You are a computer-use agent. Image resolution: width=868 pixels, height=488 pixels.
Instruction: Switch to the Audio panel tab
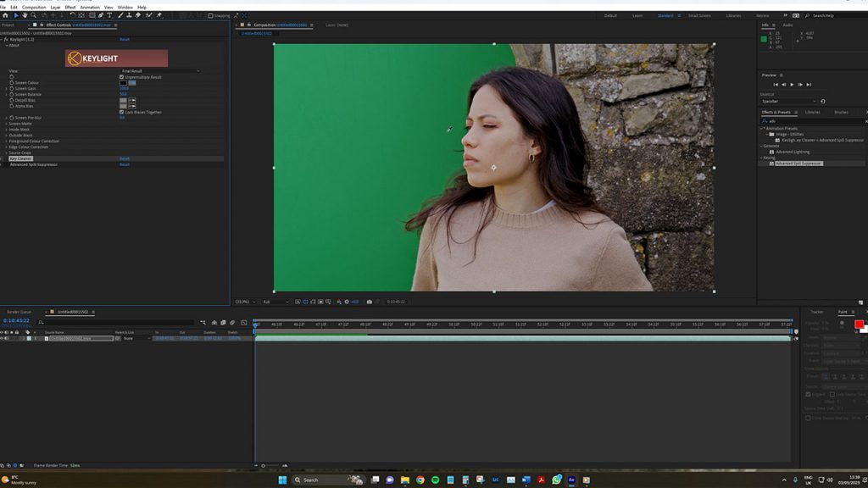pyautogui.click(x=787, y=25)
